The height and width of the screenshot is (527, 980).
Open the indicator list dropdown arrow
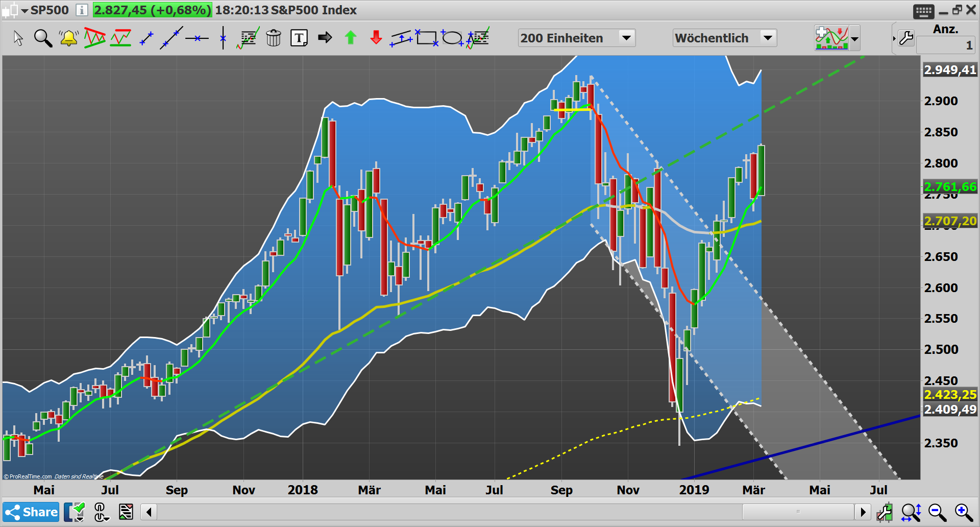[855, 38]
